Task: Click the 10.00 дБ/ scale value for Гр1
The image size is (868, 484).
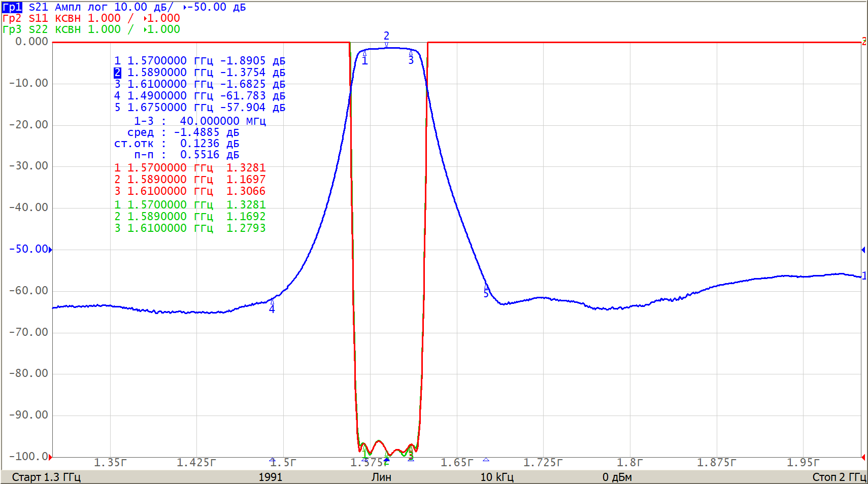Action: coord(143,7)
